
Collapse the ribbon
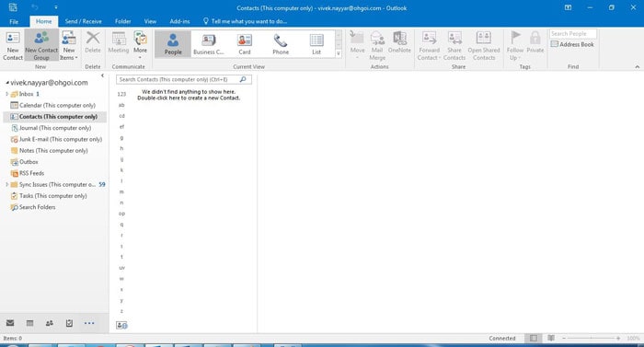[637, 66]
